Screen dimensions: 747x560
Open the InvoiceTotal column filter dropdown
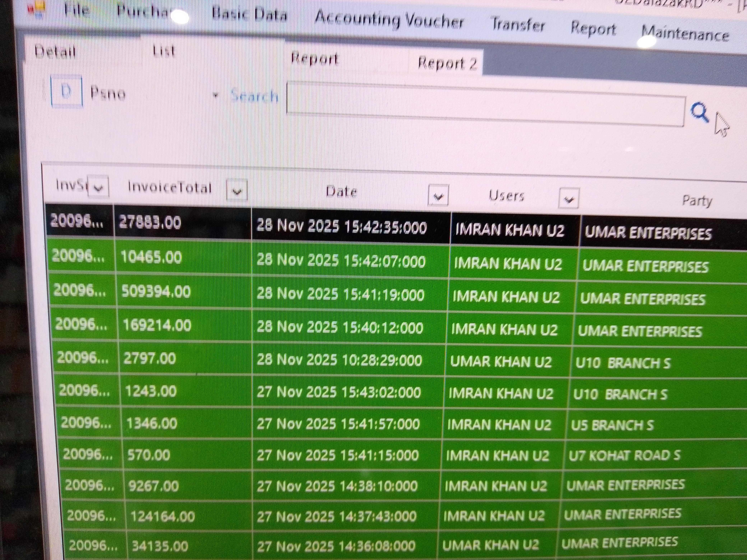[236, 191]
